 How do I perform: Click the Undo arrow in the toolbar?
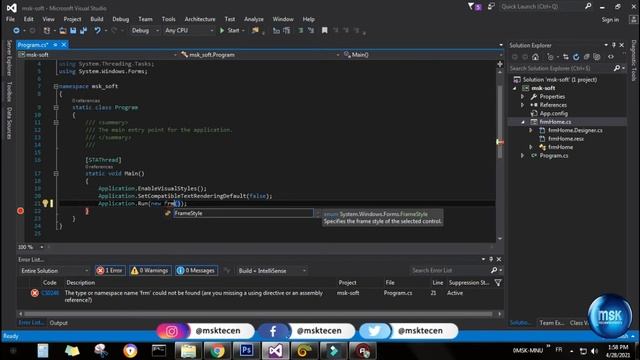tap(97, 31)
